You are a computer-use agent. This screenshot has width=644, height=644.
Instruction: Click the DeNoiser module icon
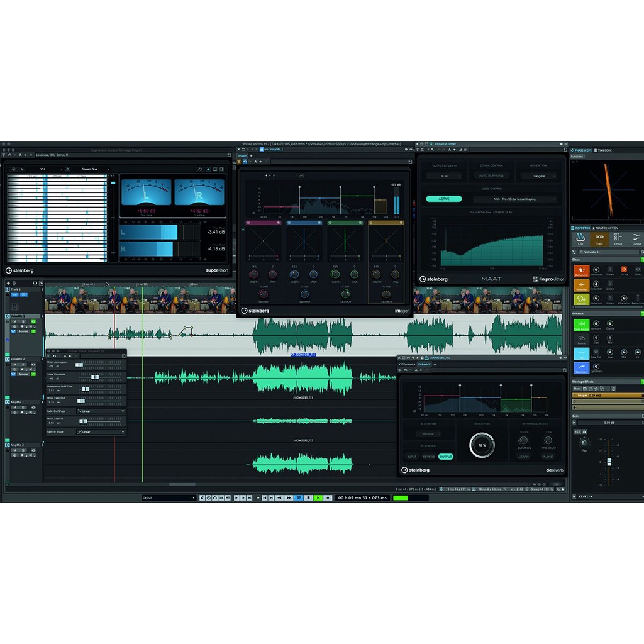click(580, 284)
